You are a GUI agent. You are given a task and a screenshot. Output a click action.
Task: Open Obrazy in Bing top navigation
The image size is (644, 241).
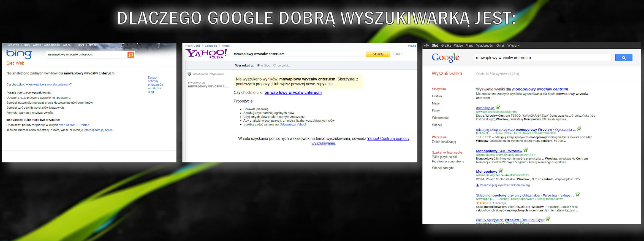tap(26, 45)
